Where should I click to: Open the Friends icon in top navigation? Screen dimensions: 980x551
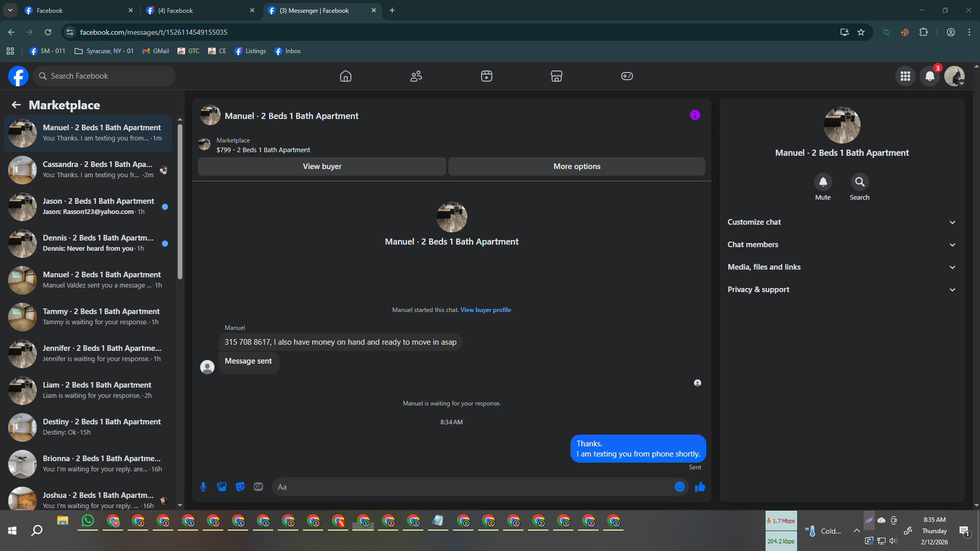(x=416, y=76)
